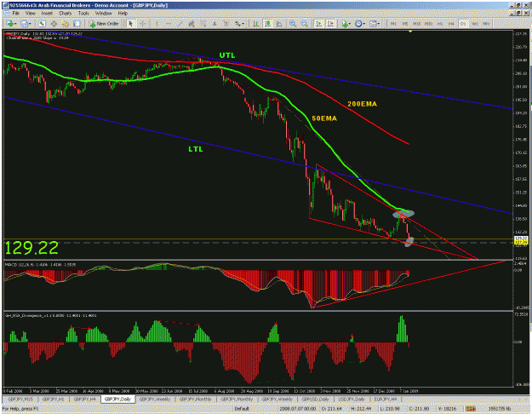
Task: Switch to the USDJPY,Daily chart tab
Action: (352, 399)
